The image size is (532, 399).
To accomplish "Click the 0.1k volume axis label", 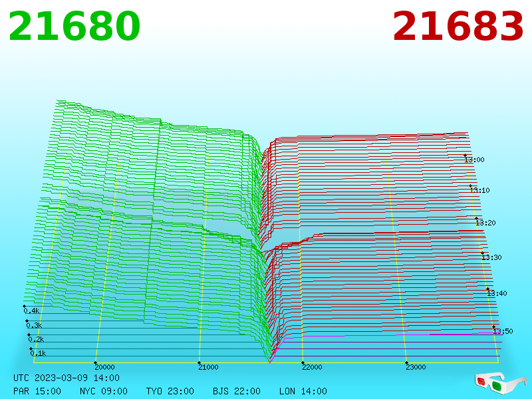I will click(38, 353).
